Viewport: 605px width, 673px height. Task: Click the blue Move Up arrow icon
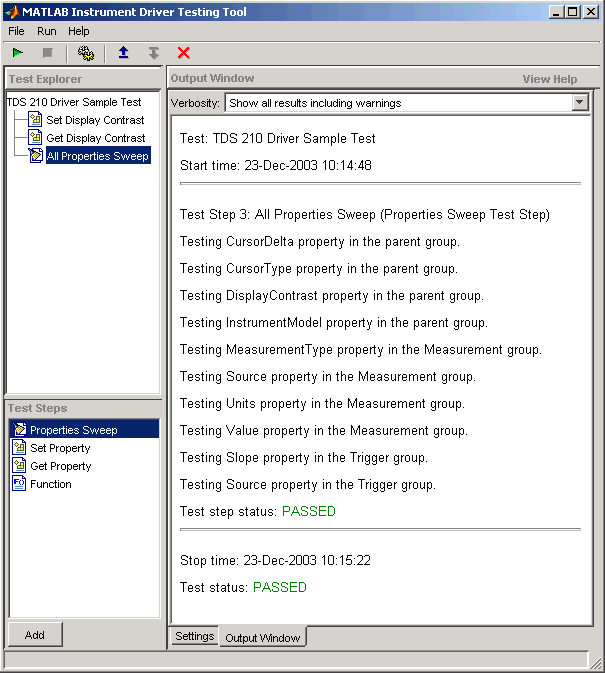pos(123,53)
